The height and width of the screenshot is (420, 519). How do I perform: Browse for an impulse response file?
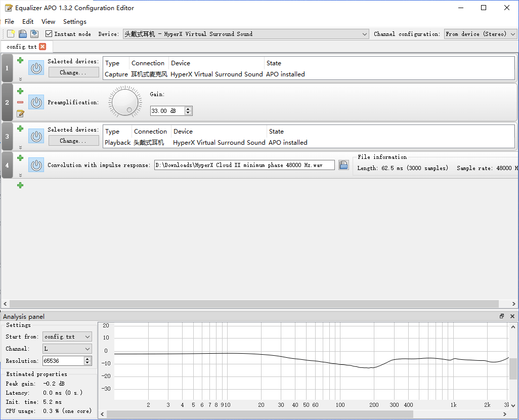(343, 165)
